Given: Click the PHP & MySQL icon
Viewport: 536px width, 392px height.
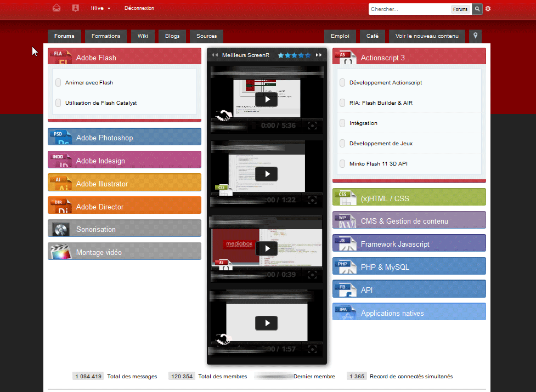Looking at the screenshot, I should click(x=345, y=266).
